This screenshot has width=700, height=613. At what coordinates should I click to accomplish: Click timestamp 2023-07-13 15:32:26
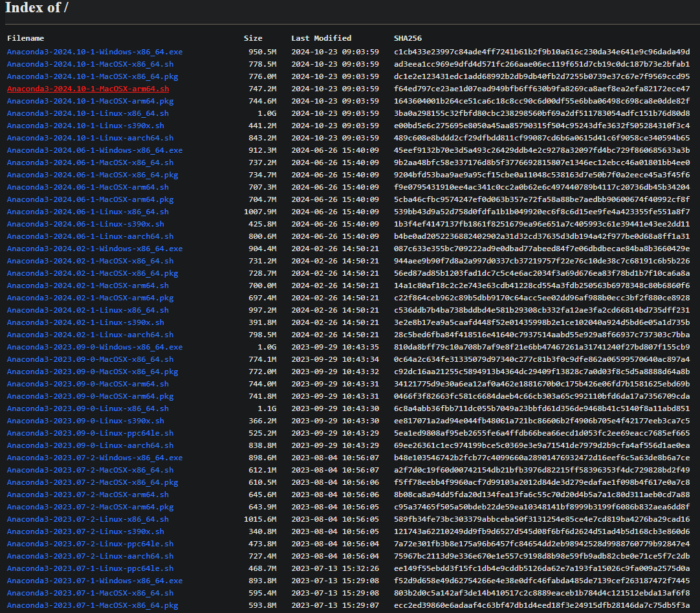coord(335,568)
